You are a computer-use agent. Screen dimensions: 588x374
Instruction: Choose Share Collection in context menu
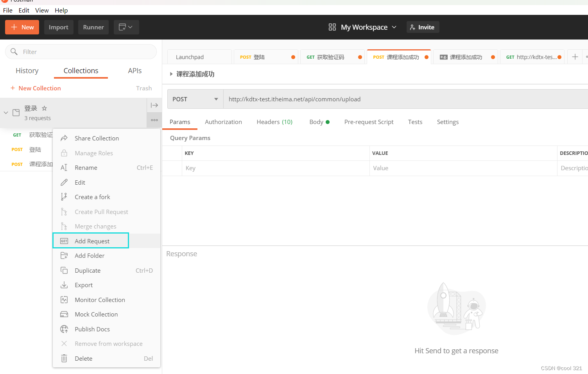tap(106, 138)
